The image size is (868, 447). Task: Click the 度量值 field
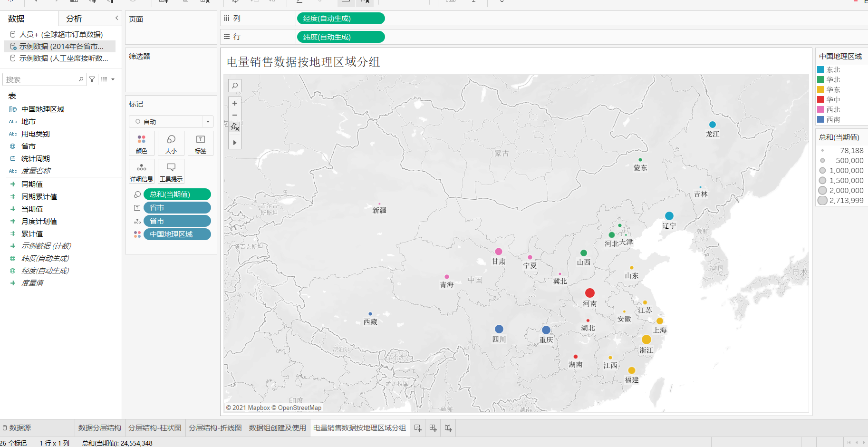point(32,283)
